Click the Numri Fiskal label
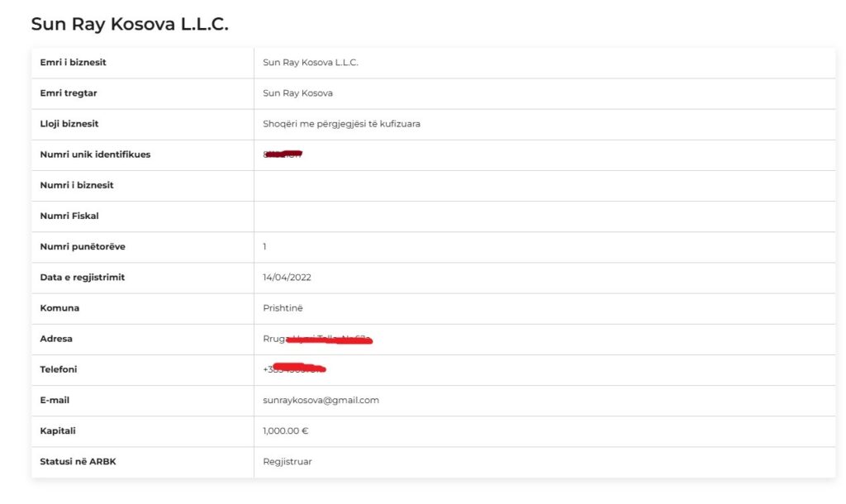The image size is (846, 504). coord(69,216)
